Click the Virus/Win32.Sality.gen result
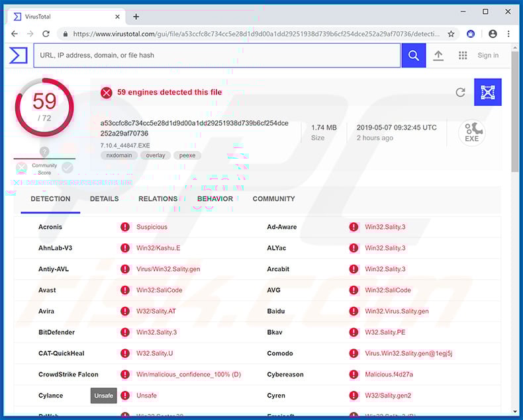The height and width of the screenshot is (420, 523). point(168,269)
